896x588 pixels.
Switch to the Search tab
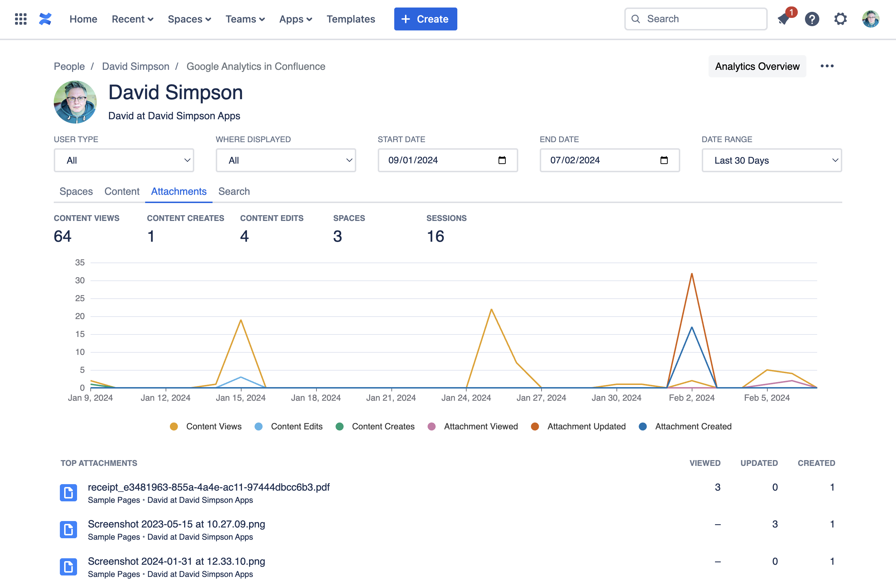click(x=234, y=192)
